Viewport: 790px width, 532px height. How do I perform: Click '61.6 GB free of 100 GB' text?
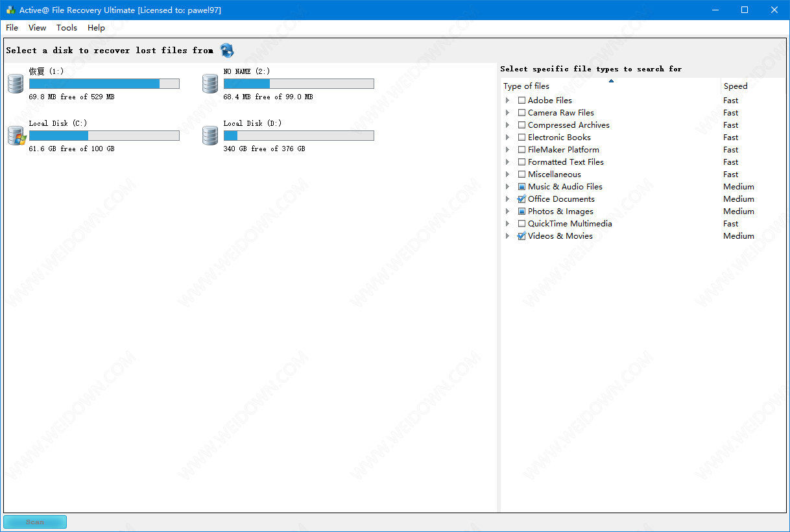(x=71, y=149)
